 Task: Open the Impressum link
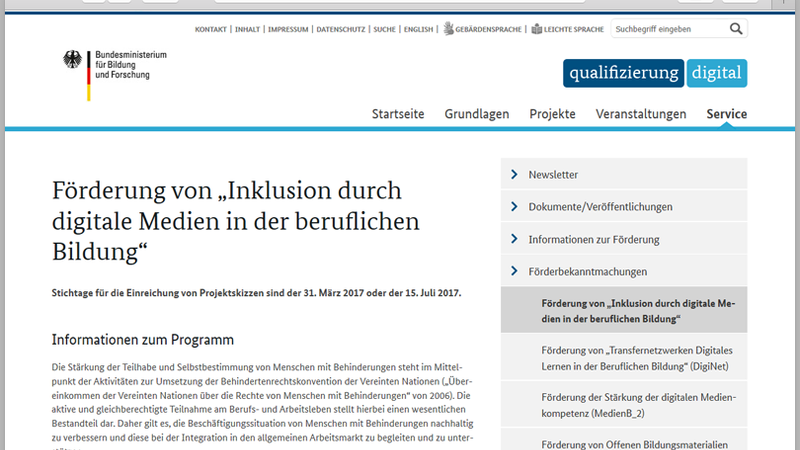coord(288,30)
